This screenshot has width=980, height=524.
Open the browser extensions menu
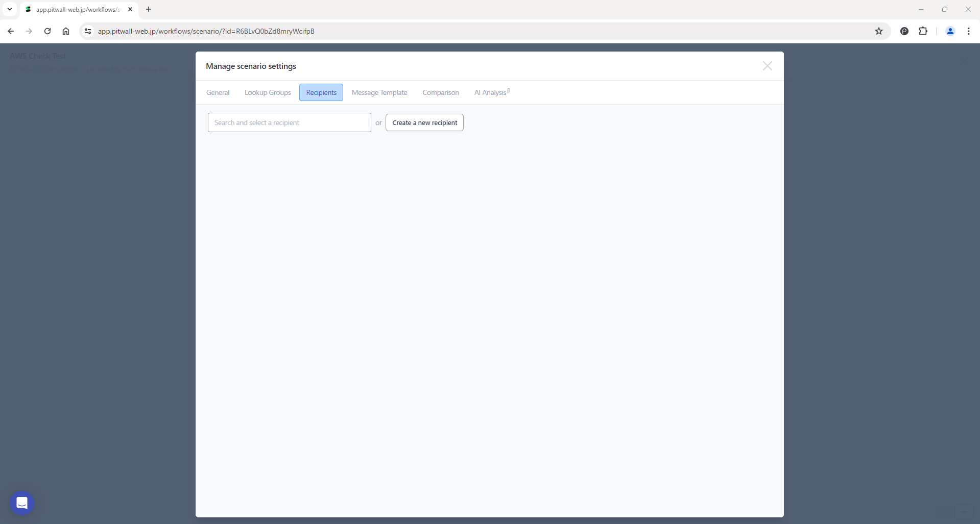tap(923, 31)
